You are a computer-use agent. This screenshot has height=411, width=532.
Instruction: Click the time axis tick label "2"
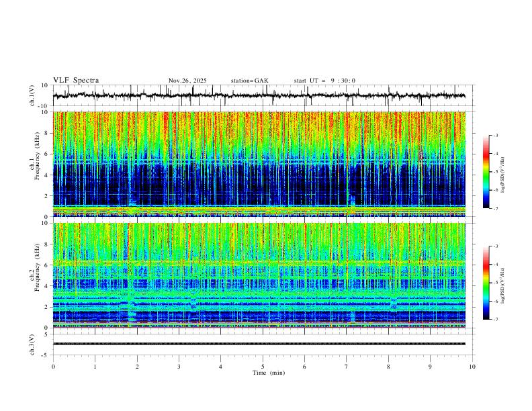tap(137, 367)
